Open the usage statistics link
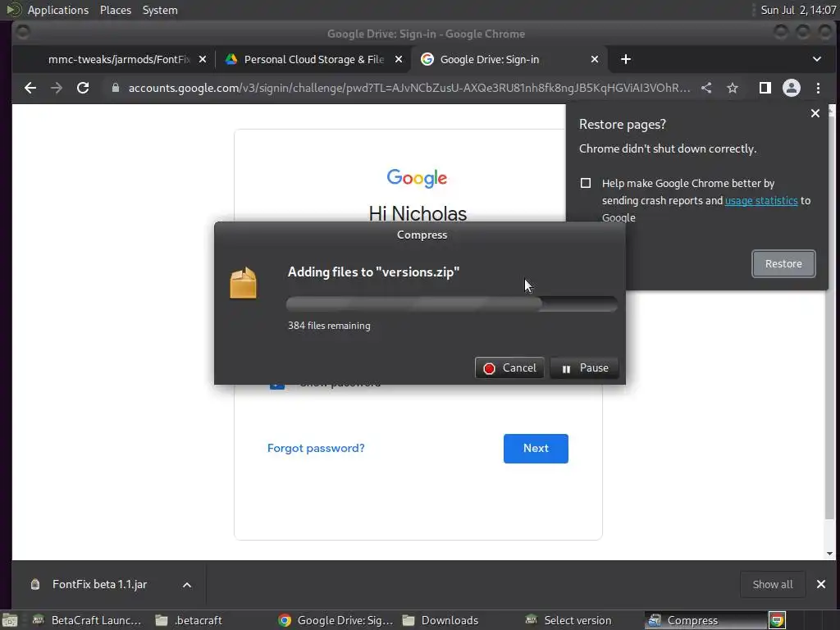The height and width of the screenshot is (630, 840). coord(761,200)
